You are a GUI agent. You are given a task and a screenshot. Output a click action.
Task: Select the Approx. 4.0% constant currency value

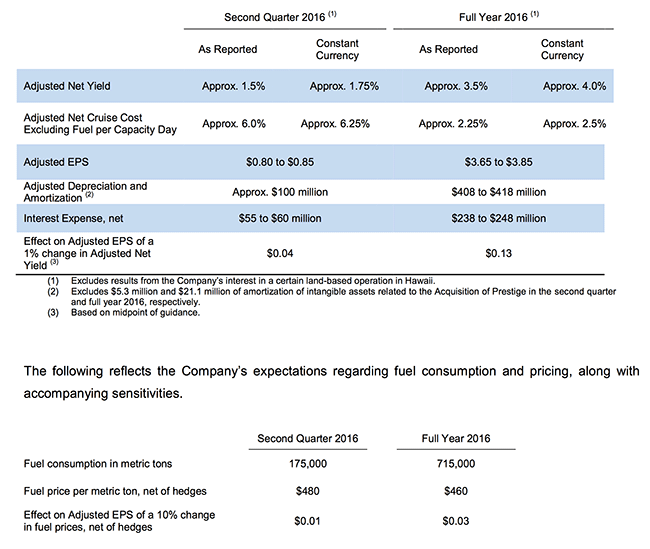[574, 86]
